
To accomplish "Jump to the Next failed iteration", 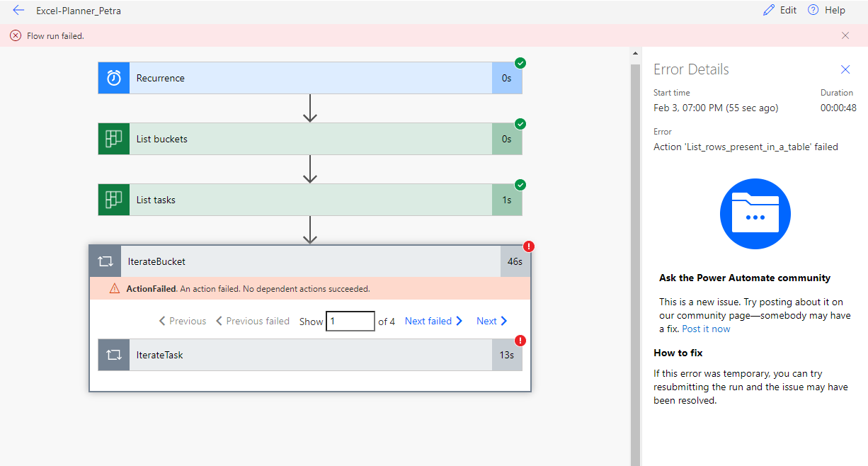I will pyautogui.click(x=433, y=321).
